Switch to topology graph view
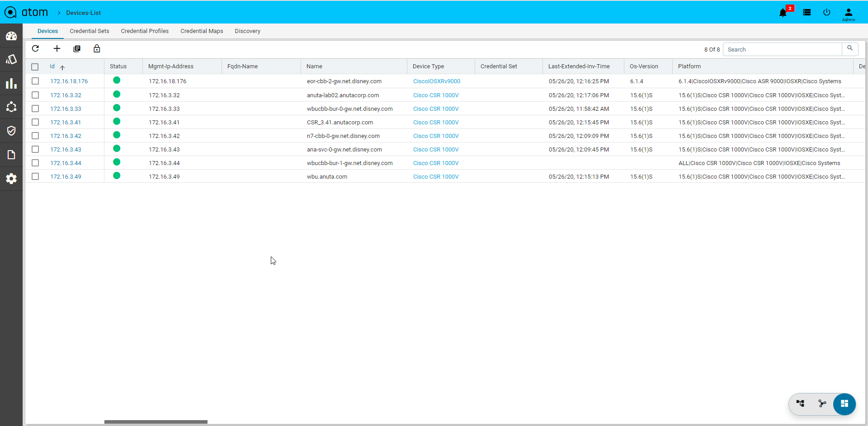The width and height of the screenshot is (868, 426). (822, 403)
